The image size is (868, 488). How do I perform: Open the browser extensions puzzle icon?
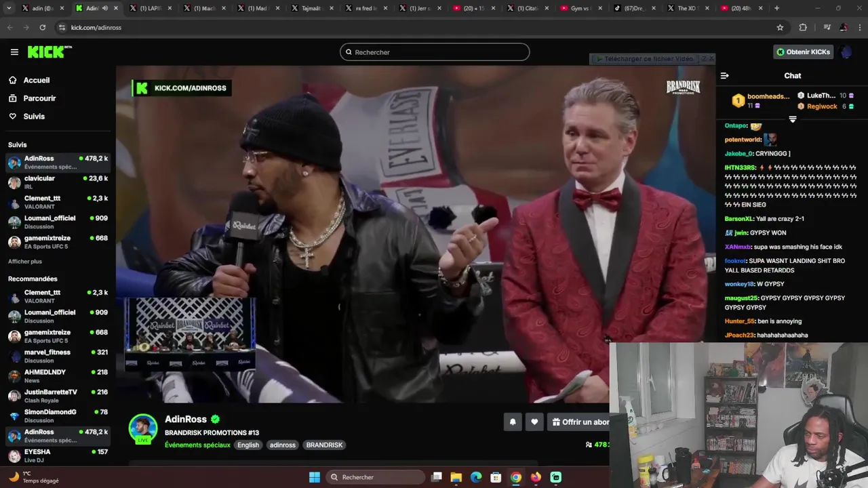point(803,27)
